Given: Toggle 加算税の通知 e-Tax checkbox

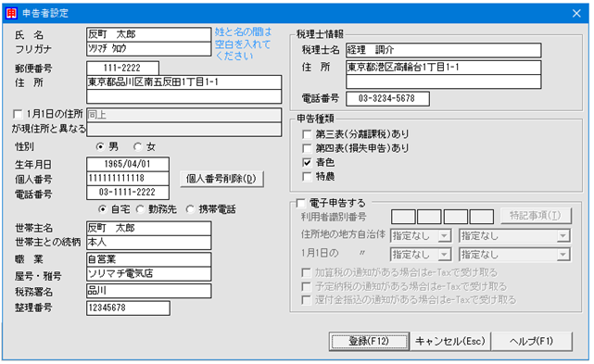Looking at the screenshot, I should pos(306,272).
